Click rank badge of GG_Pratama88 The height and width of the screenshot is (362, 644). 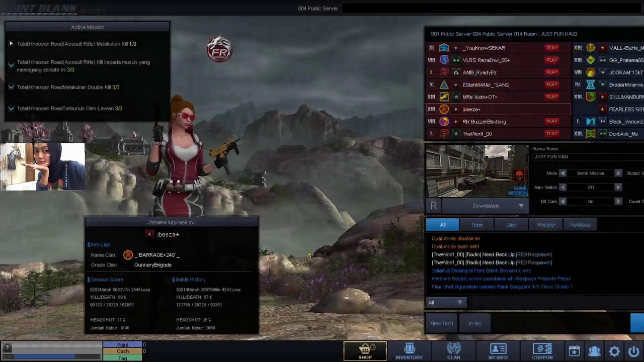pyautogui.click(x=591, y=60)
